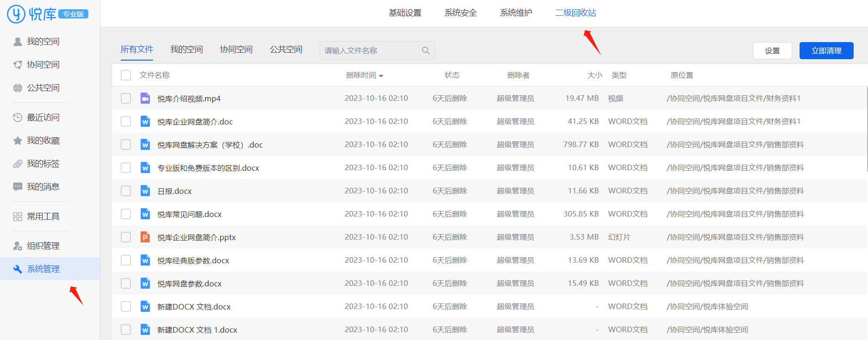Image resolution: width=868 pixels, height=340 pixels.
Task: Click the 设置 button
Action: (772, 50)
